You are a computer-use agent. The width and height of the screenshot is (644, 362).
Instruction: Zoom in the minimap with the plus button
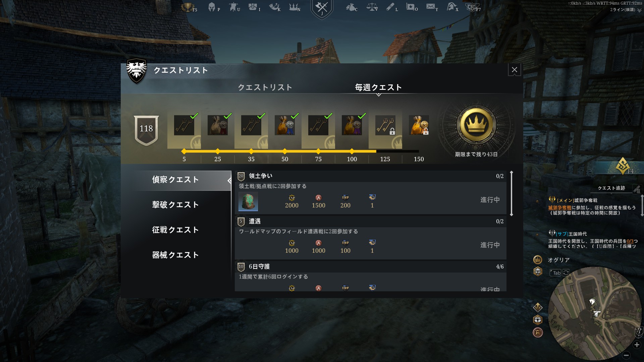(x=637, y=345)
